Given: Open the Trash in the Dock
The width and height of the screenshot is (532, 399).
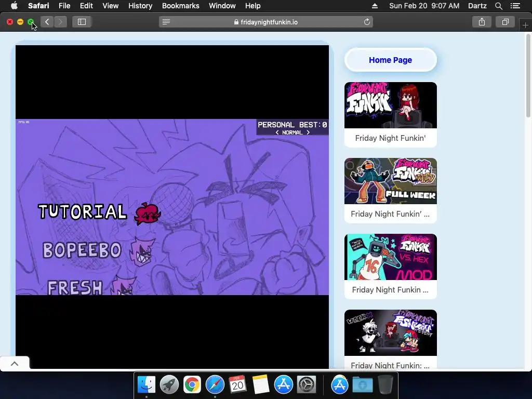Looking at the screenshot, I should click(x=385, y=385).
